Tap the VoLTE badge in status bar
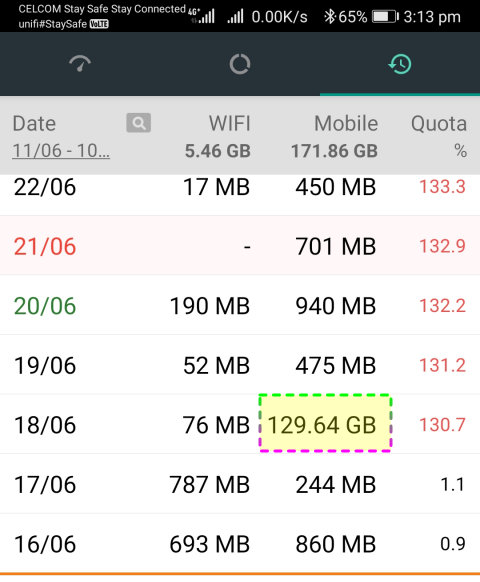This screenshot has width=480, height=582. tap(99, 24)
